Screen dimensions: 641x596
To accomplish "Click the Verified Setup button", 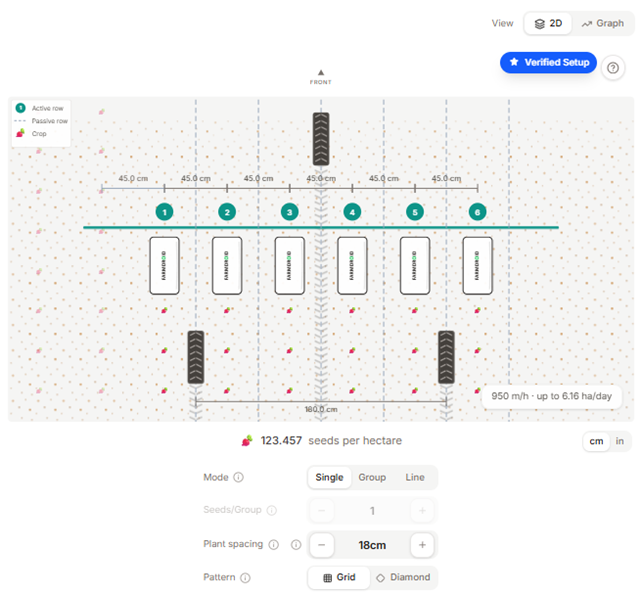I will (x=548, y=63).
